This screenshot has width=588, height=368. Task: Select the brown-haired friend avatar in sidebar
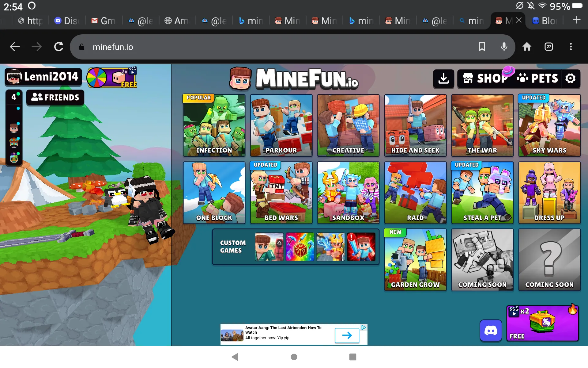[14, 128]
